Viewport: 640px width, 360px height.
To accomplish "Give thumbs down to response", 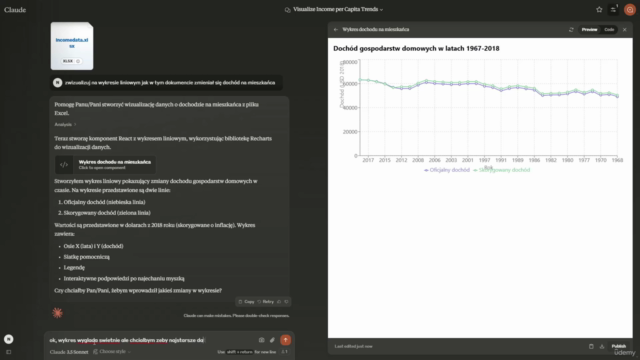I will point(286,302).
